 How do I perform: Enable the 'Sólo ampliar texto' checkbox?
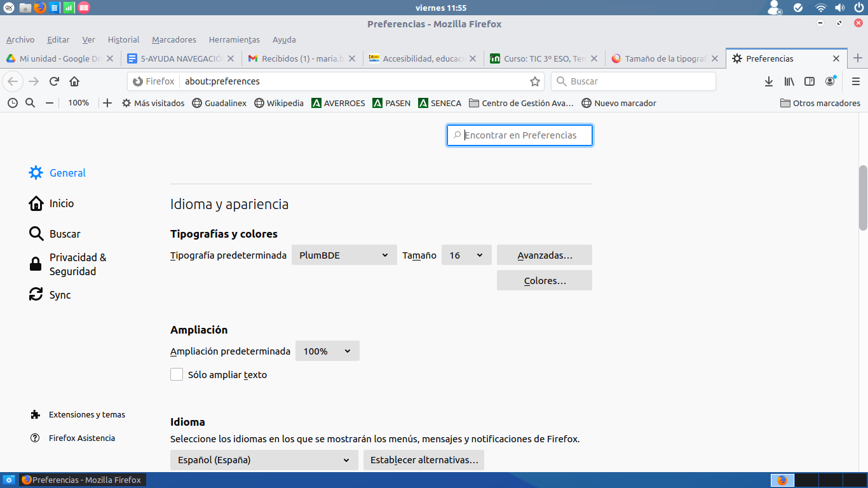pyautogui.click(x=177, y=375)
